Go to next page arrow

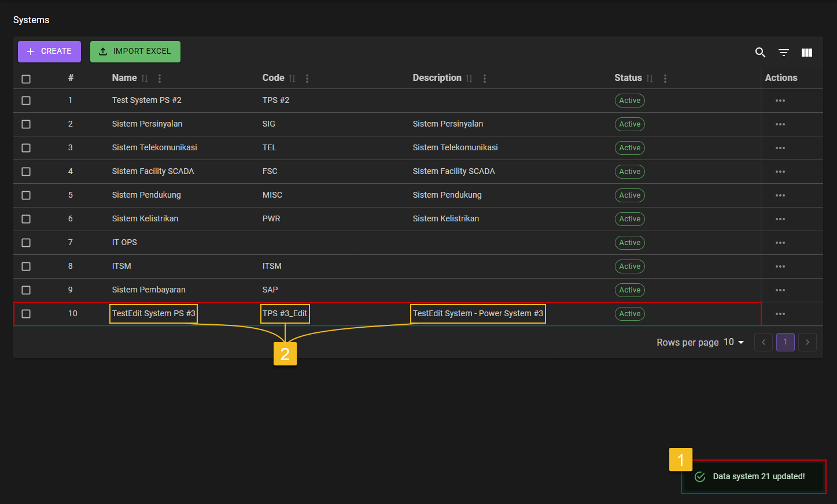click(x=807, y=342)
